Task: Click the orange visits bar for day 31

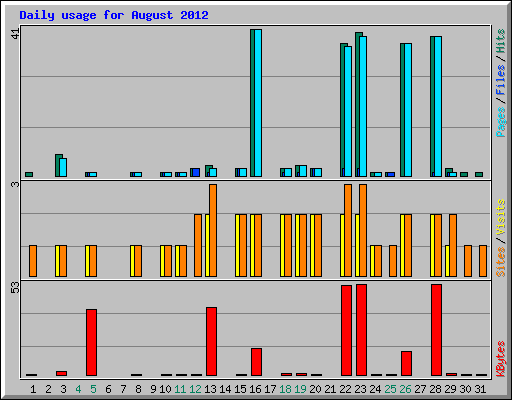Action: [x=483, y=261]
